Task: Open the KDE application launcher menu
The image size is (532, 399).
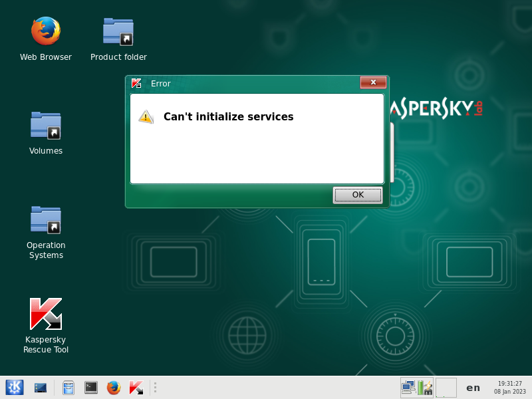Action: (15, 387)
